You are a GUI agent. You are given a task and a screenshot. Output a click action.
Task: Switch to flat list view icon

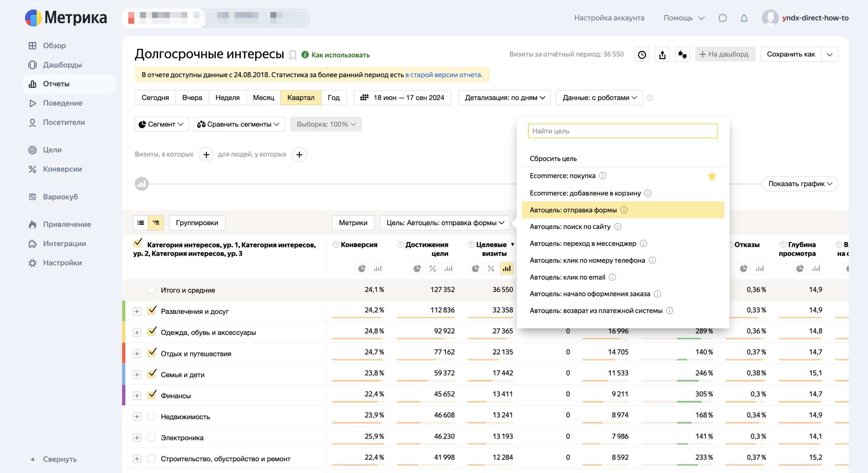point(141,223)
